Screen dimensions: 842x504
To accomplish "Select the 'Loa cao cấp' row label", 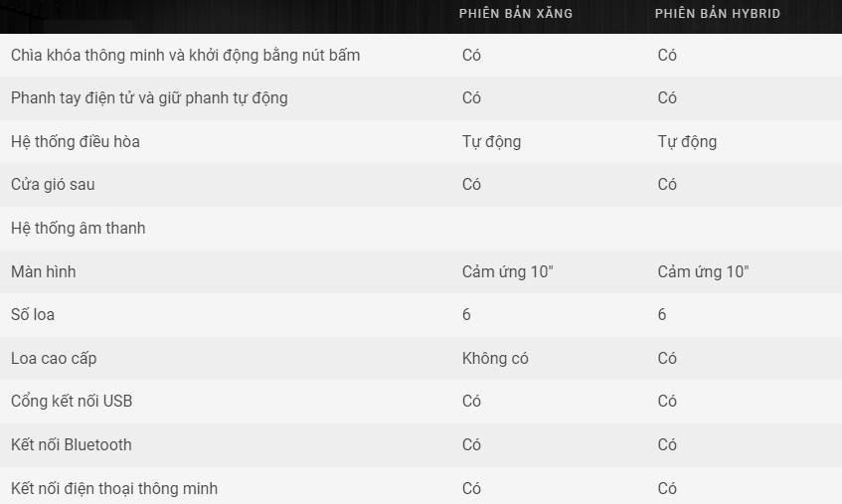I will [x=54, y=359].
